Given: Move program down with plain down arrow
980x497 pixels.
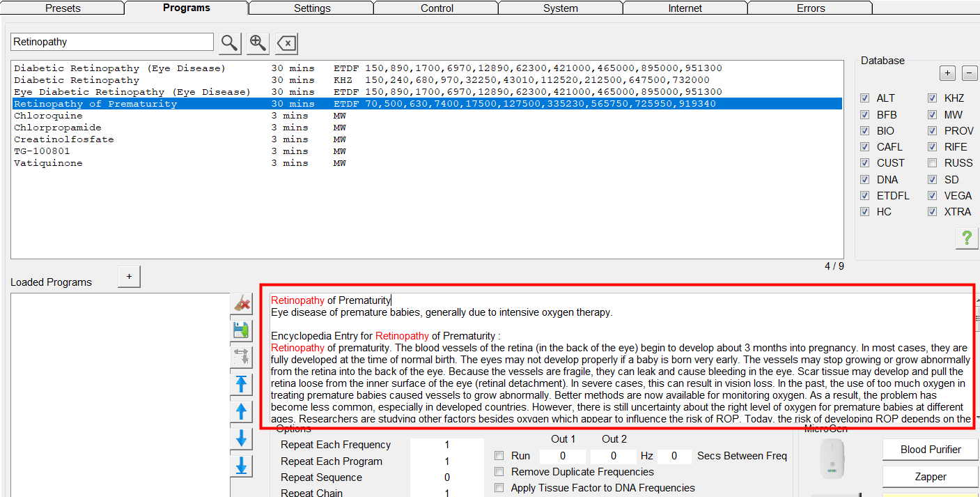Looking at the screenshot, I should 242,438.
